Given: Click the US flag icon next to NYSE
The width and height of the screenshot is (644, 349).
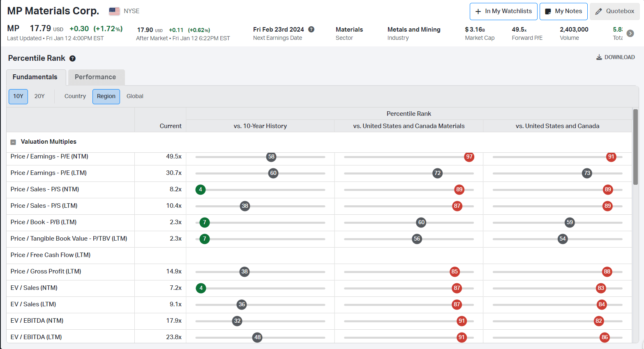Looking at the screenshot, I should [x=114, y=11].
